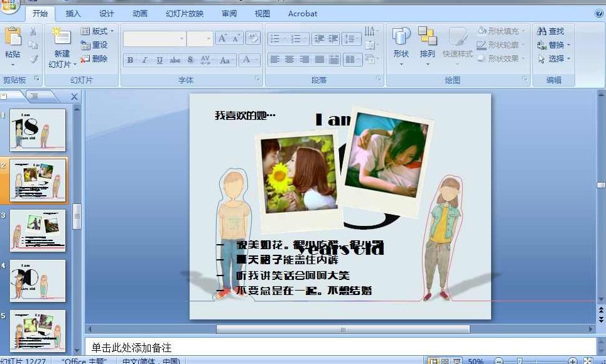Viewport: 606px width, 364px height.
Task: Open the 幻灯片放映 (Slide Show) tab
Action: (184, 13)
